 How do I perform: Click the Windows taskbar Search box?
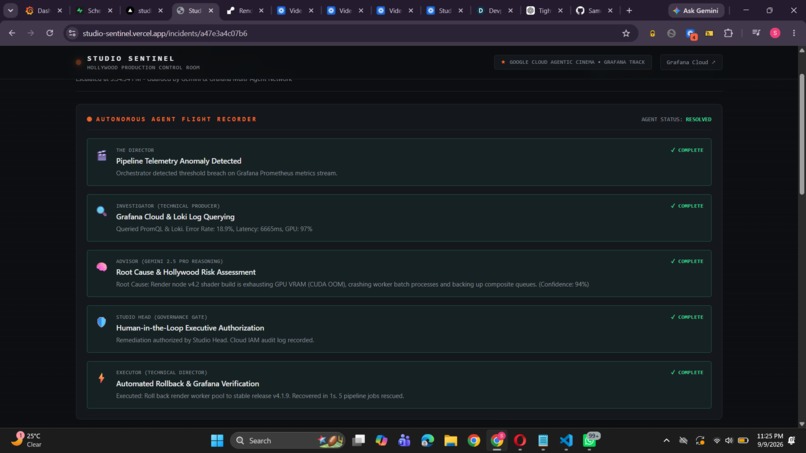pos(287,441)
